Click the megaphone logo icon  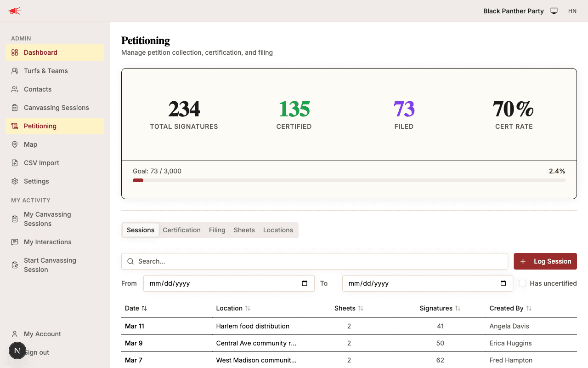click(15, 11)
